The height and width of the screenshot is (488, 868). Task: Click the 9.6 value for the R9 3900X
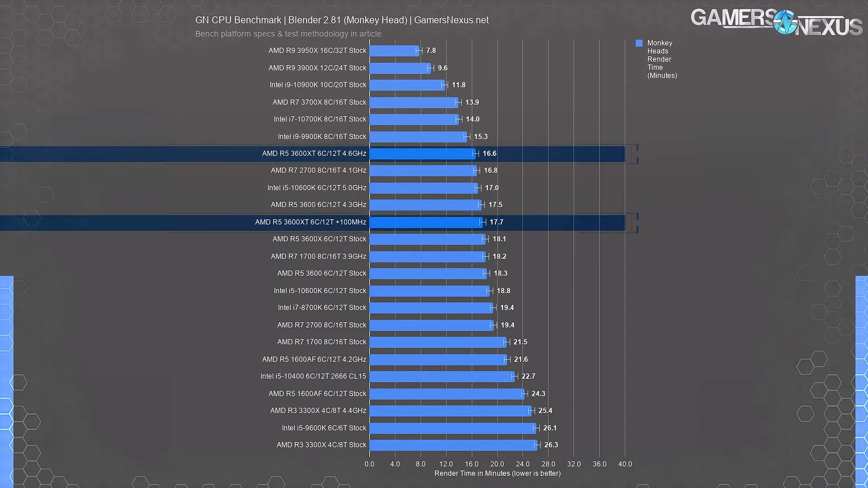[443, 68]
